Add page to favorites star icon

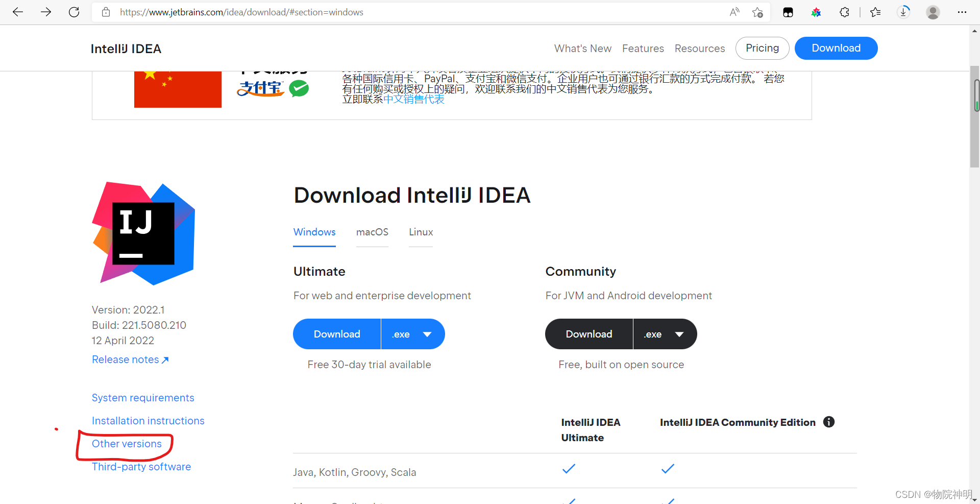pyautogui.click(x=757, y=12)
